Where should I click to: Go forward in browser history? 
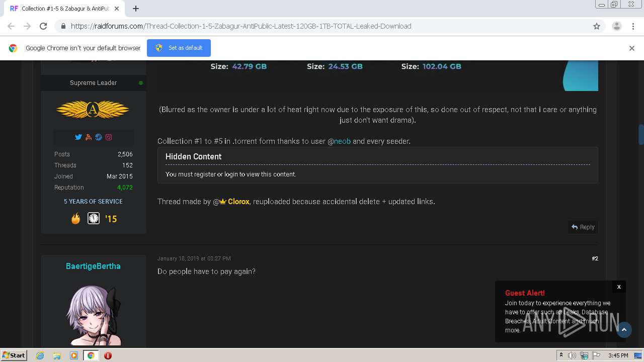coord(27,26)
